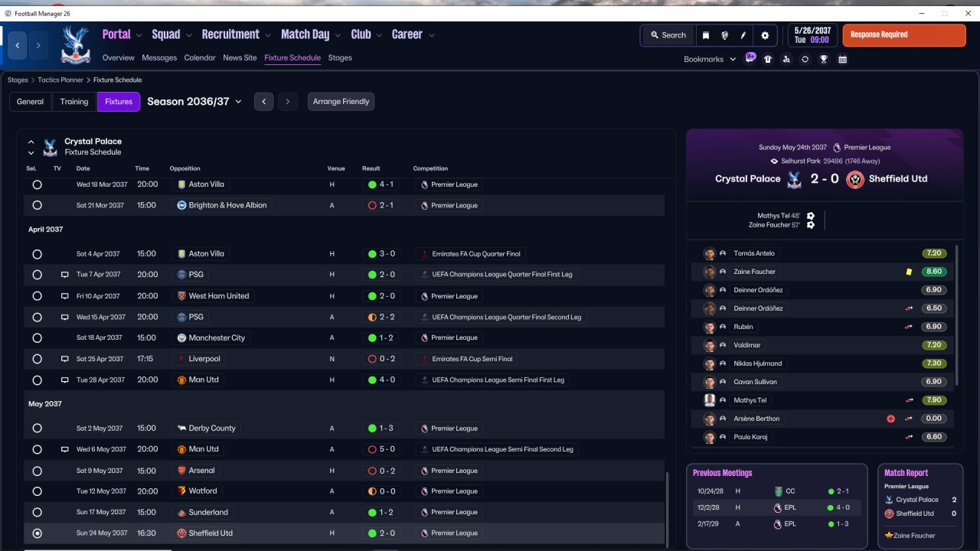Image resolution: width=980 pixels, height=551 pixels.
Task: Select the Sunderland fixture radio
Action: (x=37, y=512)
